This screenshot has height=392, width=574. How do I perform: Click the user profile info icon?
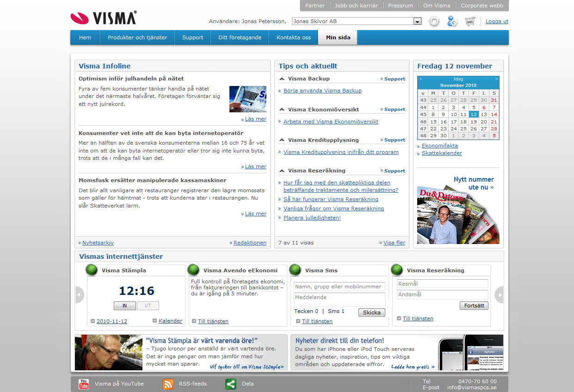(452, 21)
